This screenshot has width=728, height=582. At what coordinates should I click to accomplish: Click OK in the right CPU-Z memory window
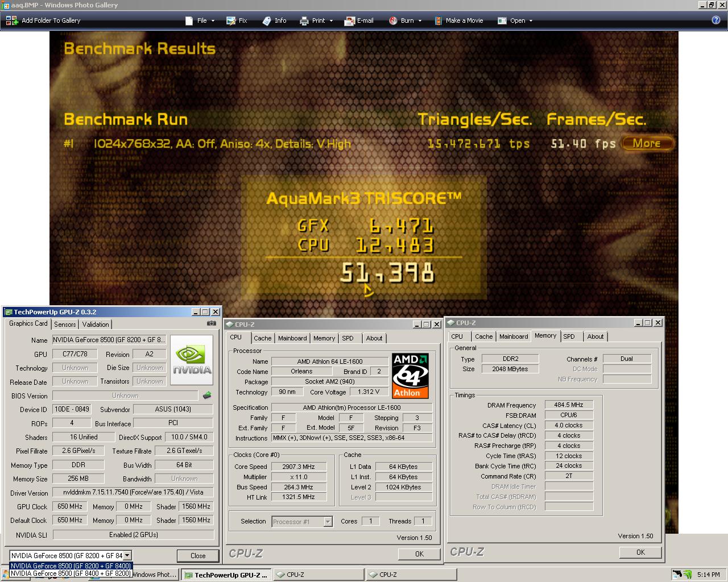tap(640, 552)
